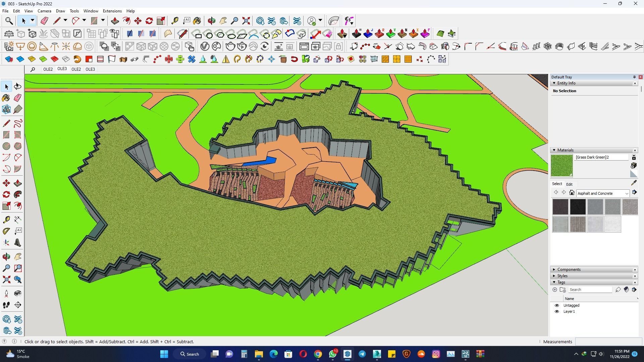Toggle visibility of Layer1 tag
The image size is (644, 362).
click(557, 311)
